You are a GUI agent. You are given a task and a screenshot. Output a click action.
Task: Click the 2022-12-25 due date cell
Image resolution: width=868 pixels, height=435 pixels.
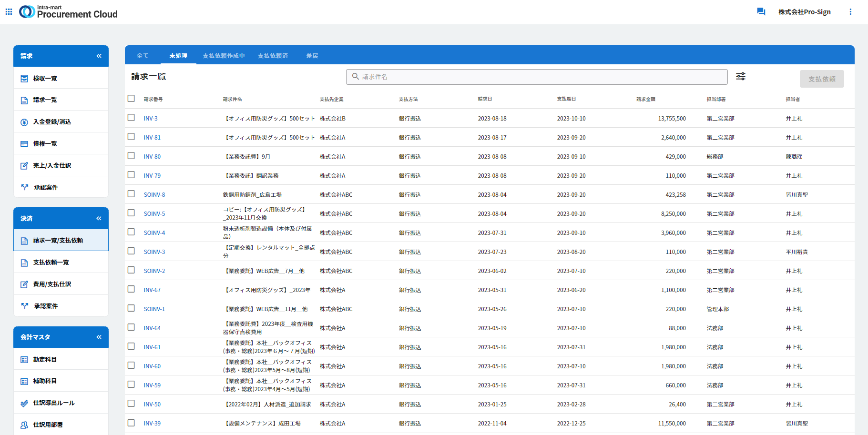point(571,424)
